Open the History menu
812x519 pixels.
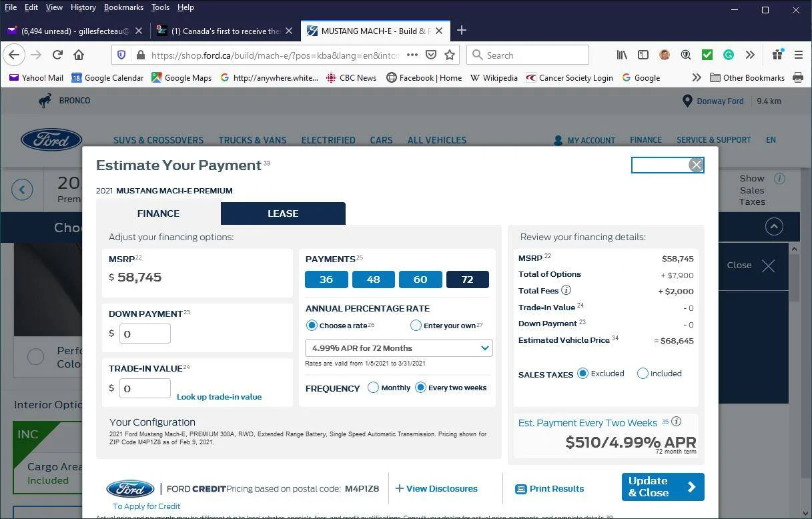pyautogui.click(x=83, y=7)
